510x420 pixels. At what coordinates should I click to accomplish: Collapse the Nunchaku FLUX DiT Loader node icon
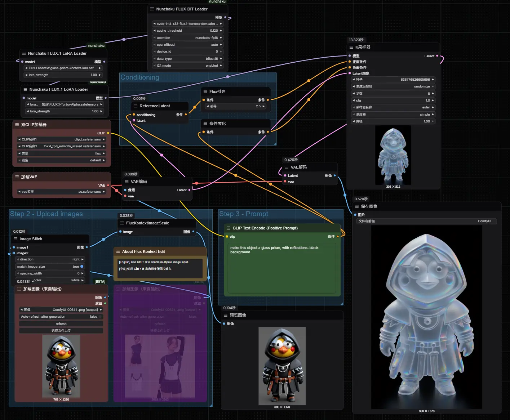152,9
